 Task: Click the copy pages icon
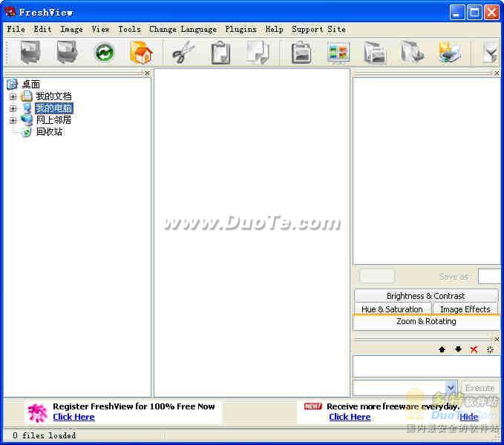tap(258, 53)
